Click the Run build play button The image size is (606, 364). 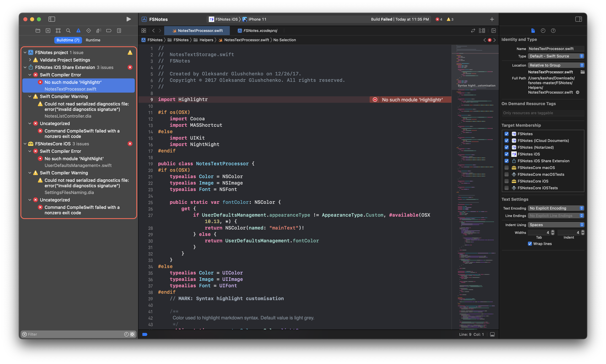tap(129, 19)
